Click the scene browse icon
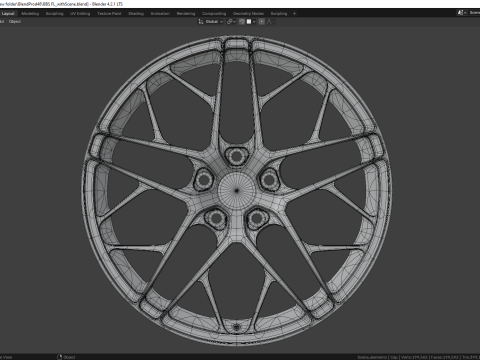 461,13
